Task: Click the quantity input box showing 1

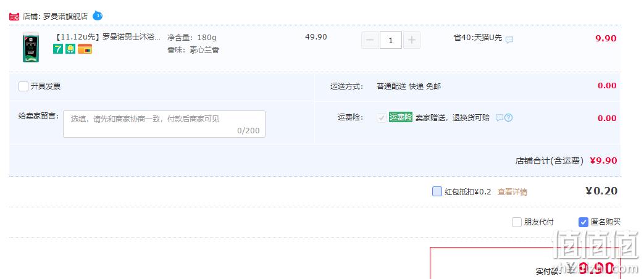Action: (391, 40)
